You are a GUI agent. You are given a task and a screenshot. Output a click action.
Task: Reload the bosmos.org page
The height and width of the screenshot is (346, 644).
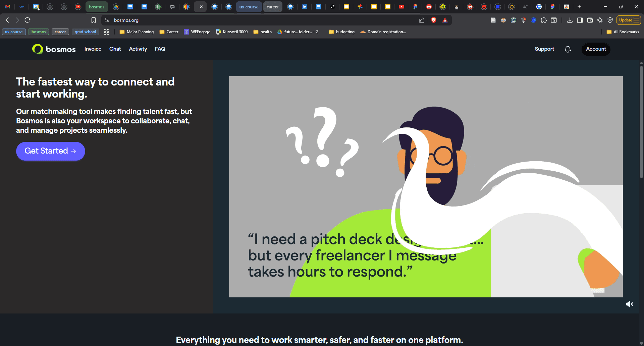click(28, 20)
